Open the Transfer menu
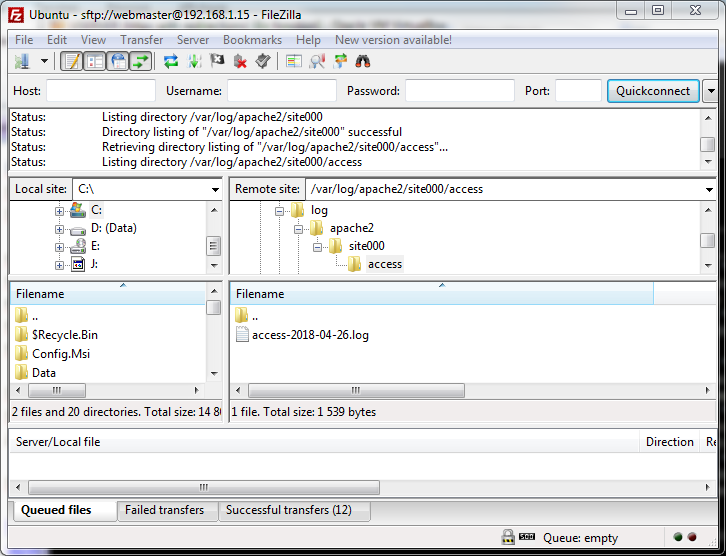726x556 pixels. [x=141, y=40]
